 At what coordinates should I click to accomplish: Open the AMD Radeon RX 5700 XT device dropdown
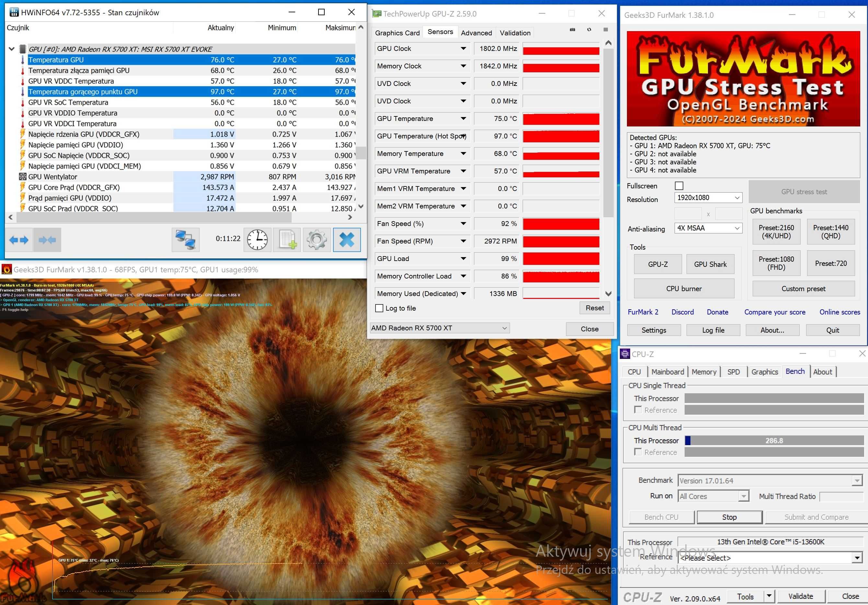click(x=440, y=328)
